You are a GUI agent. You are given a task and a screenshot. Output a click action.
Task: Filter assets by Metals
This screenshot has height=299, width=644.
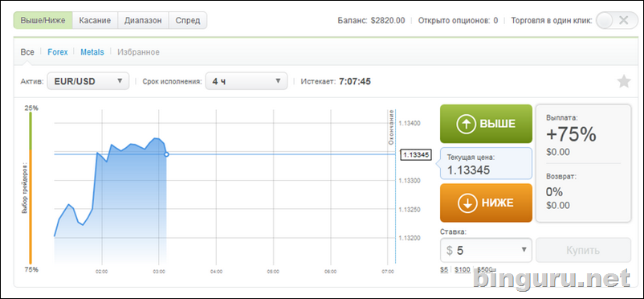(x=92, y=52)
